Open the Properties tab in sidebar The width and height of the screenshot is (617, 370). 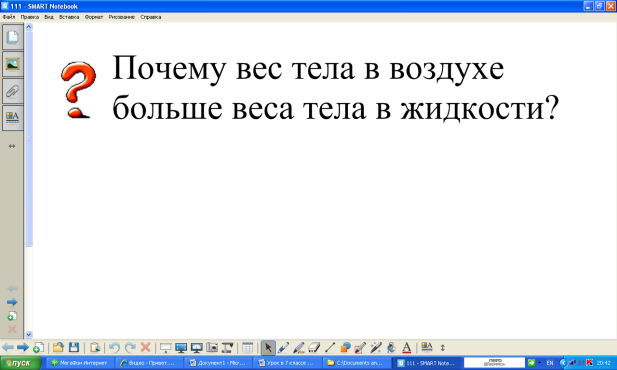[13, 117]
